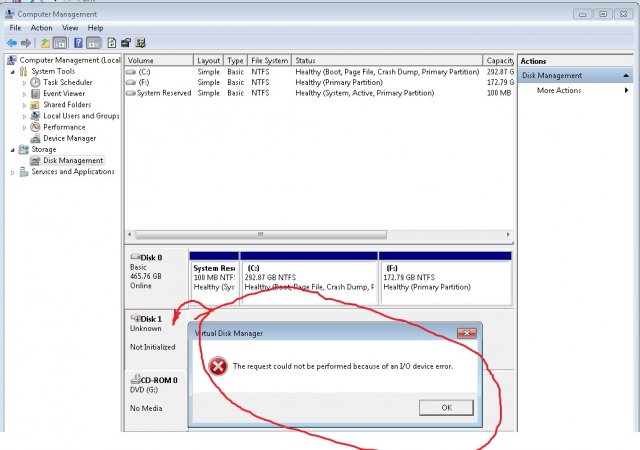This screenshot has width=640, height=450.
Task: Sort by the File System column header
Action: (270, 61)
